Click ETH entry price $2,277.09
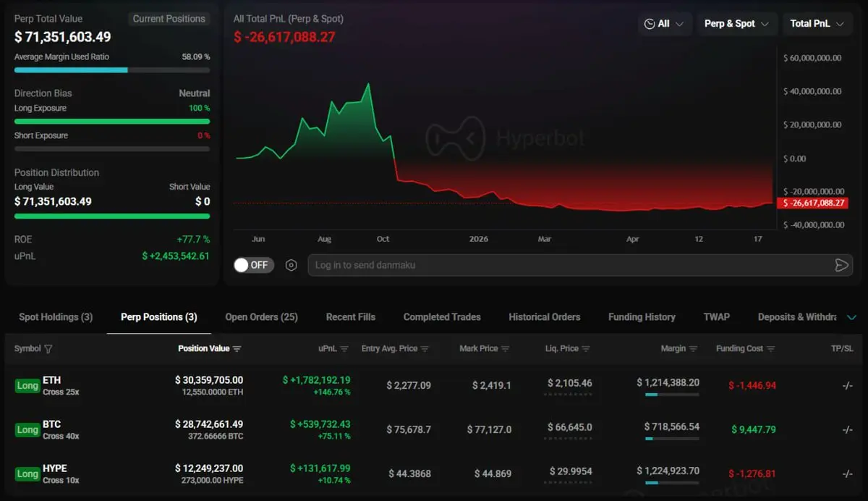This screenshot has height=501, width=868. click(x=409, y=386)
